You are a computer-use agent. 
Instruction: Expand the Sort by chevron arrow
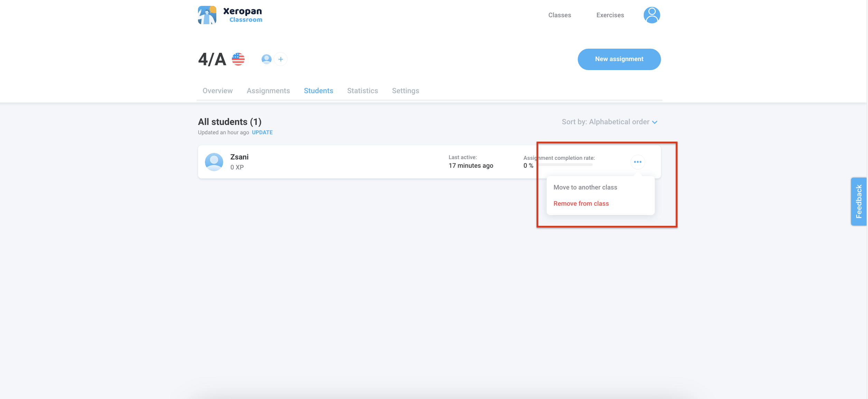coord(655,122)
